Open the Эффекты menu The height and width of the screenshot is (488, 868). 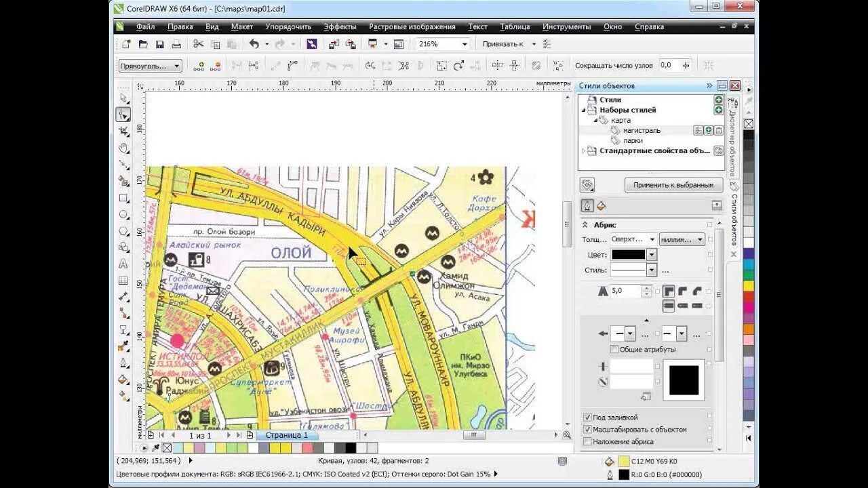[340, 27]
